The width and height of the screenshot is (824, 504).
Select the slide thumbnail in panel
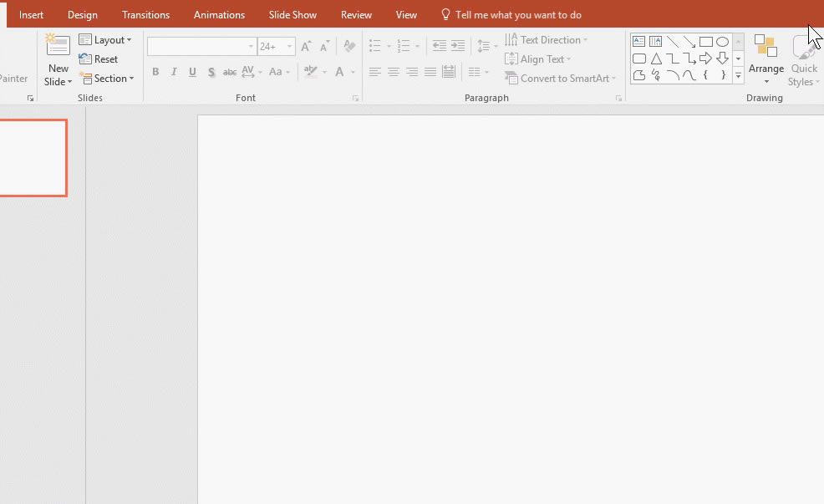point(33,158)
